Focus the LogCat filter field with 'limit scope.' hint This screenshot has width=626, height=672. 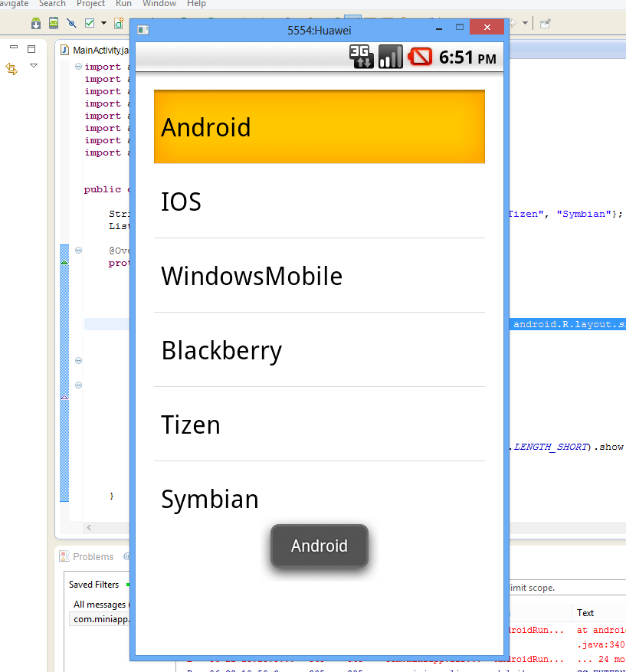coord(567,588)
